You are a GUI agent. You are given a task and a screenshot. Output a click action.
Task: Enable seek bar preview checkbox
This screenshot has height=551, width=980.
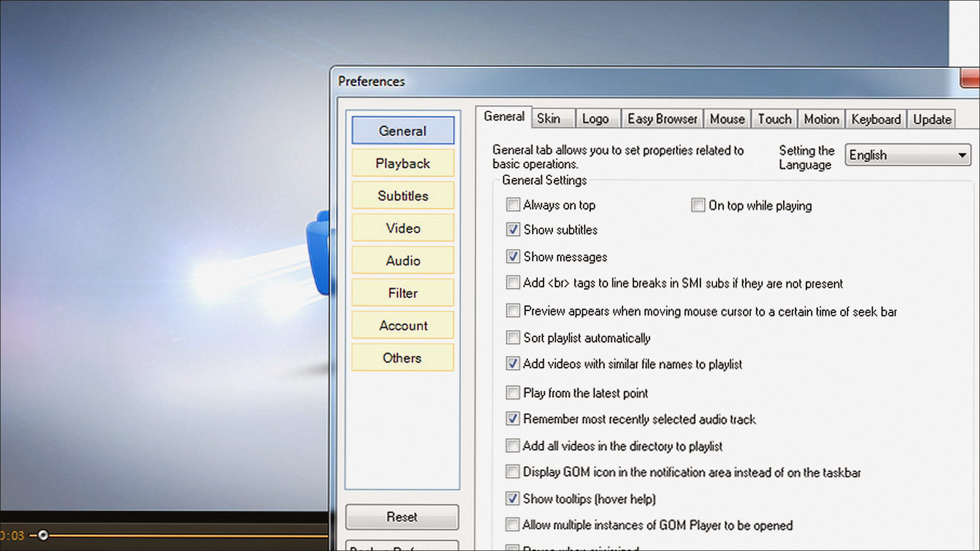(x=513, y=310)
